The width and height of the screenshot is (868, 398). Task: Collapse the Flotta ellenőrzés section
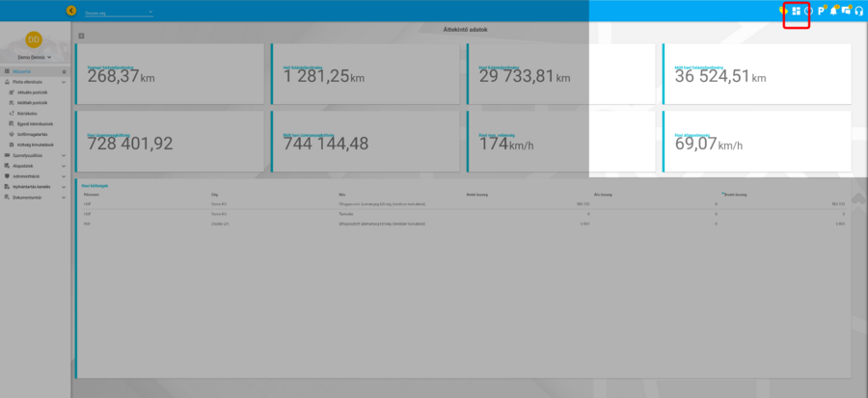[x=64, y=83]
